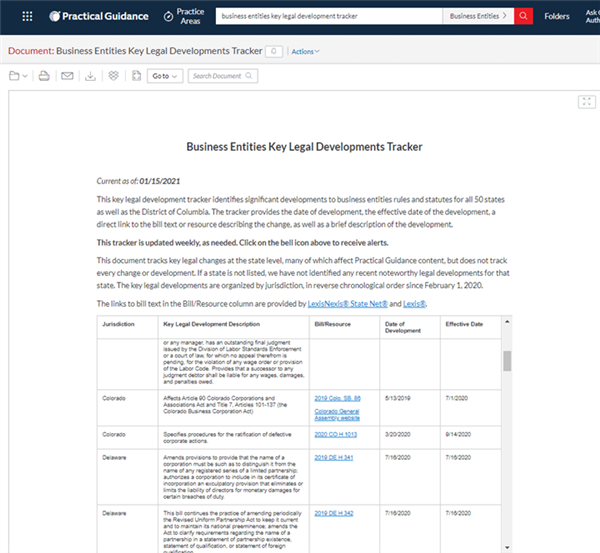Image resolution: width=600 pixels, height=553 pixels.
Task: Open the save to folder dropdown
Action: (18, 76)
